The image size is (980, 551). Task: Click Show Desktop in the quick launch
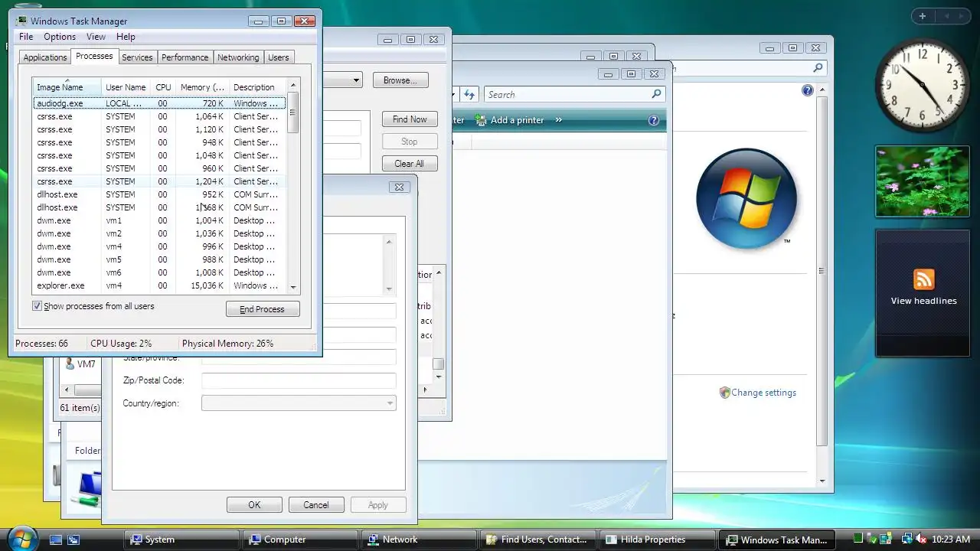(x=56, y=540)
